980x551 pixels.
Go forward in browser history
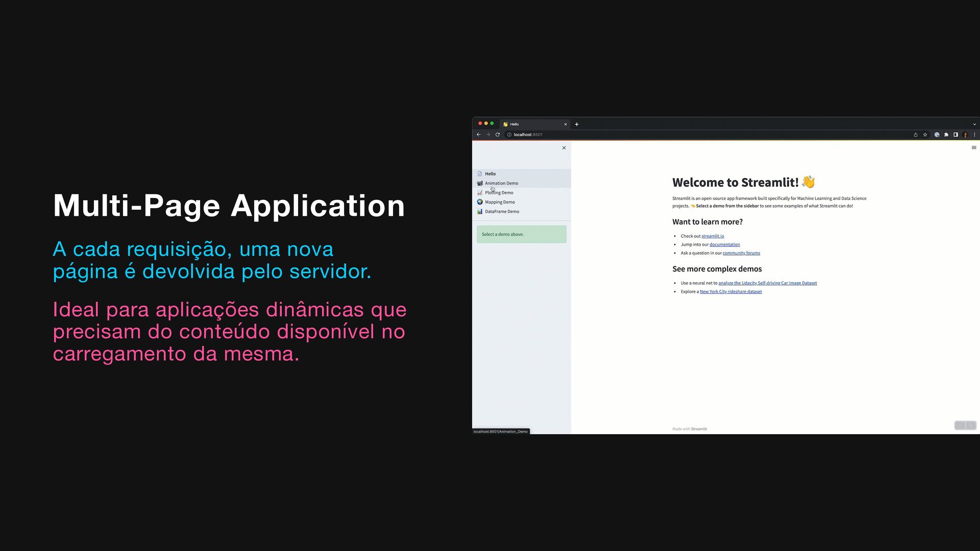click(x=488, y=135)
